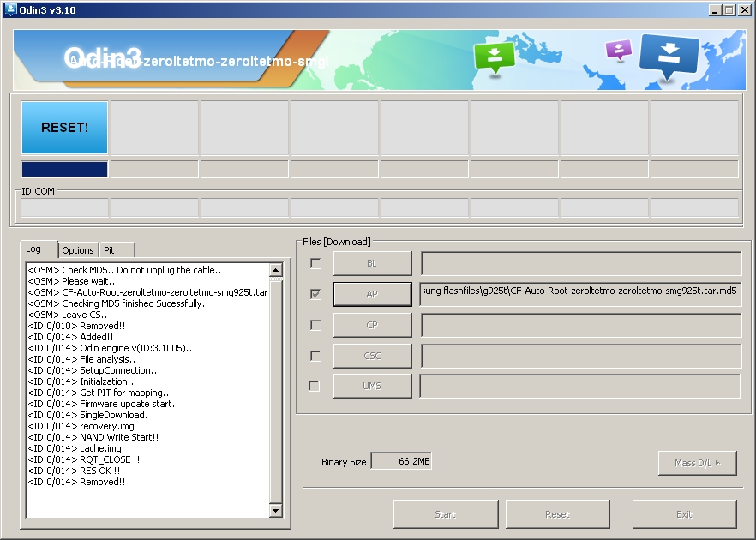Click the UMS file path field
This screenshot has height=540, width=756.
pos(579,387)
